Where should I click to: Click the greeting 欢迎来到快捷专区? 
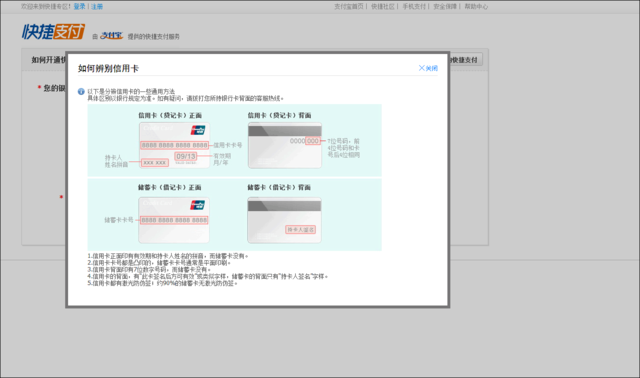click(46, 7)
